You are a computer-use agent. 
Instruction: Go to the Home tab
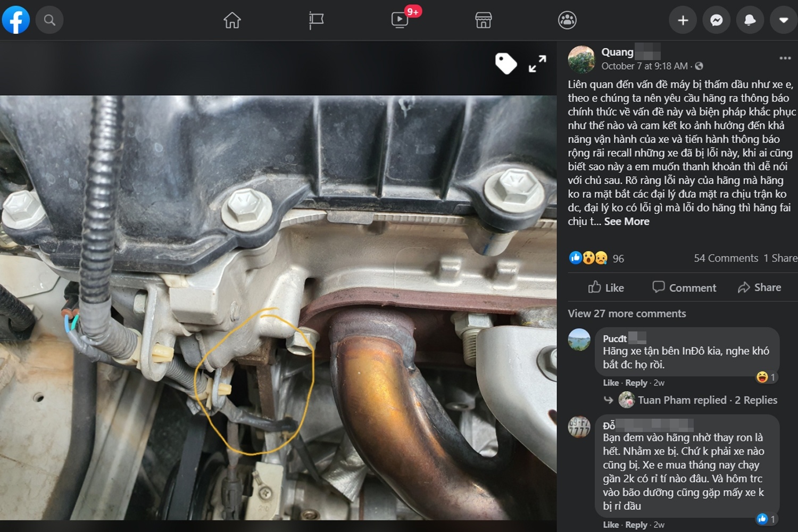coord(232,20)
